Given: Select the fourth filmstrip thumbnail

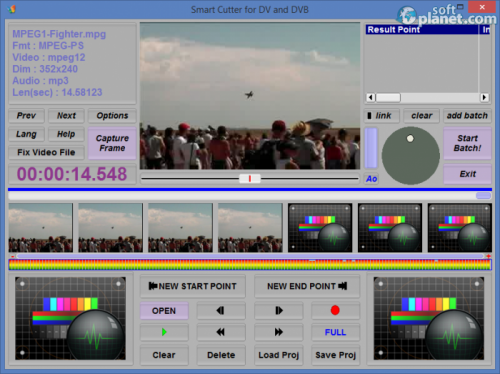Looking at the screenshot, I should click(x=250, y=228).
